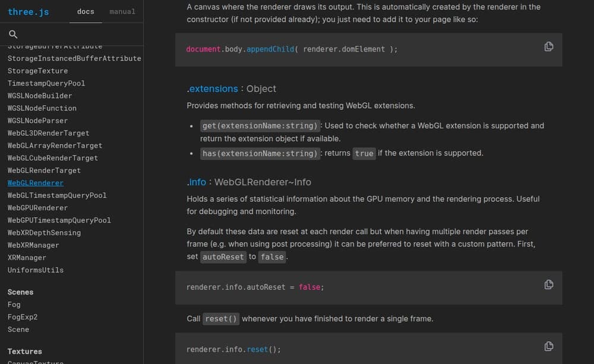This screenshot has height=364, width=594.
Task: Click the Scenes section heading
Action: (20, 292)
